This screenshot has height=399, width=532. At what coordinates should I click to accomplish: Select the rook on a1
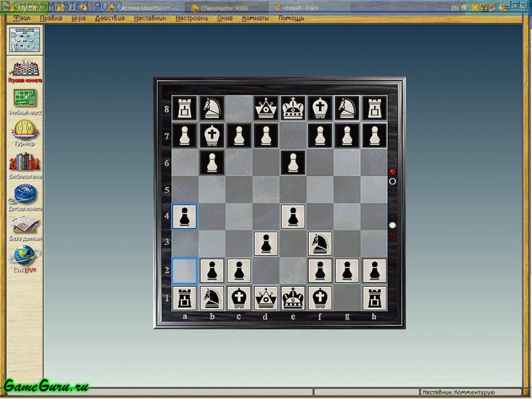pyautogui.click(x=185, y=298)
